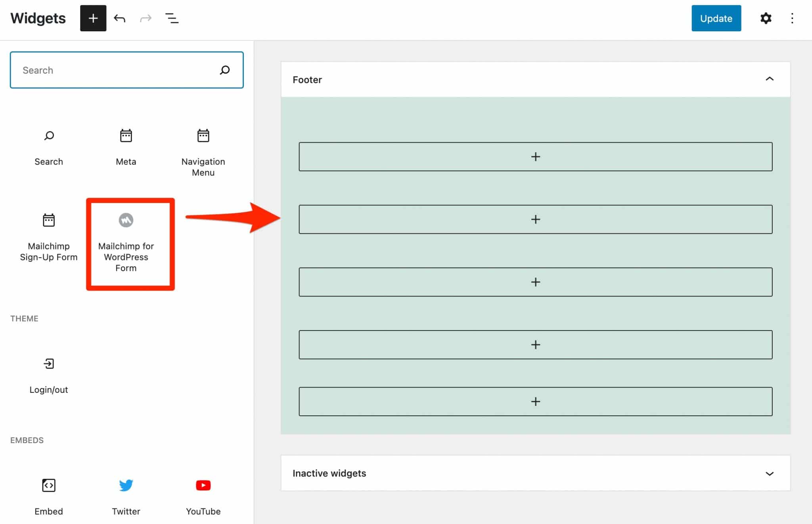Select the Meta widget block
This screenshot has width=812, height=524.
(x=126, y=148)
